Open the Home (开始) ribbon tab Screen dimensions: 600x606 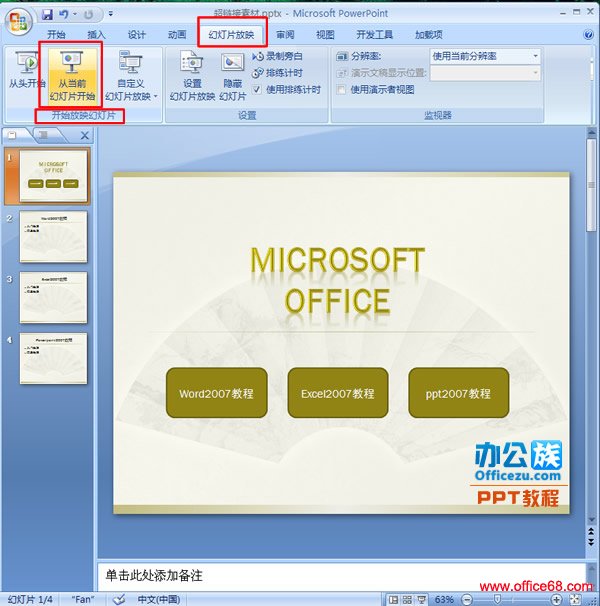56,35
